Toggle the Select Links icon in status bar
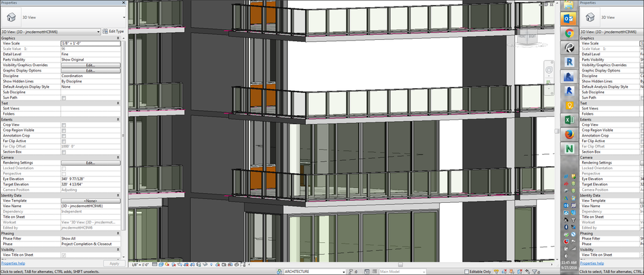The width and height of the screenshot is (644, 275). pos(496,272)
